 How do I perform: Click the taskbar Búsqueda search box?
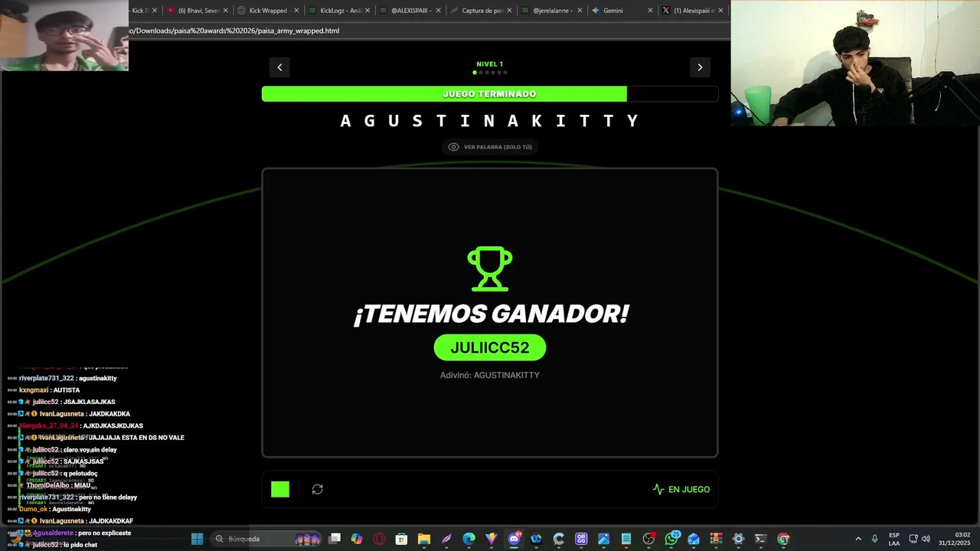(x=266, y=539)
